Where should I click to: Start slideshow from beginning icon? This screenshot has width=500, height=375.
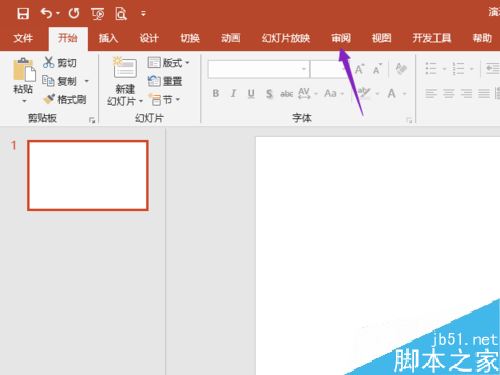(x=97, y=14)
